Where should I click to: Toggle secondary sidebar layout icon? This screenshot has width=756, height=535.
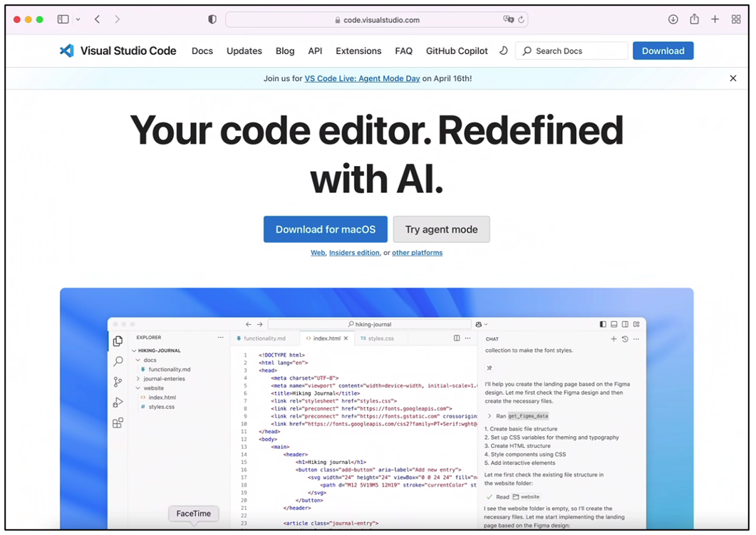pos(625,324)
